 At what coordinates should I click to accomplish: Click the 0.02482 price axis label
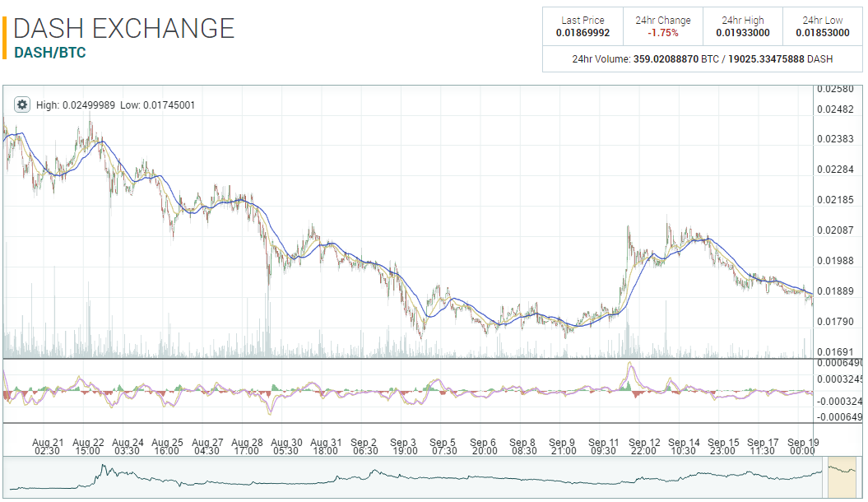point(834,109)
